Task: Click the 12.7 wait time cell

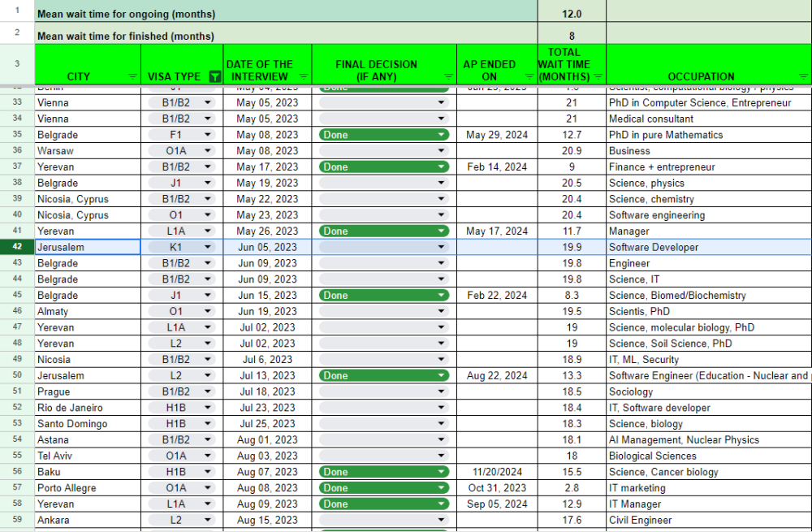Action: pos(572,135)
